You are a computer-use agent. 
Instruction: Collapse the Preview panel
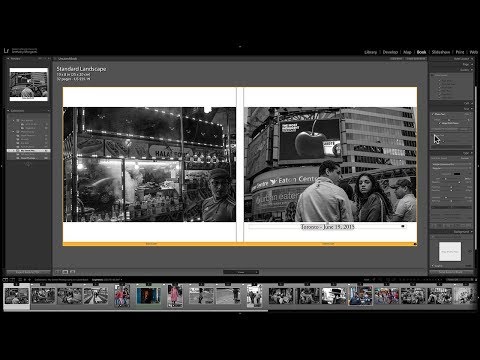coord(8,59)
